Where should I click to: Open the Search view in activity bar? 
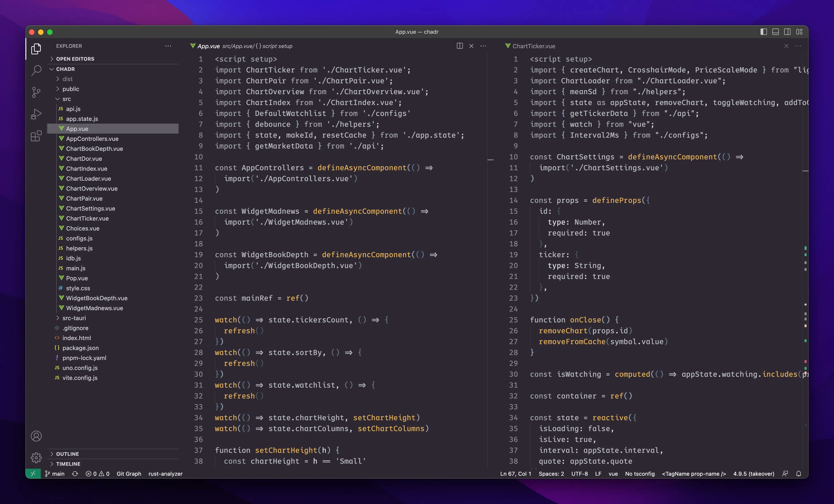[36, 70]
